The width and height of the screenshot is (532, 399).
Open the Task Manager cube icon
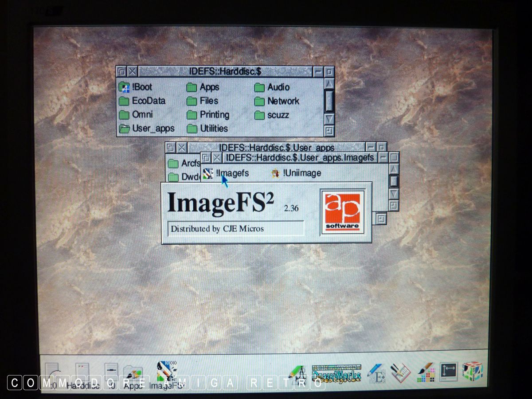tap(472, 372)
